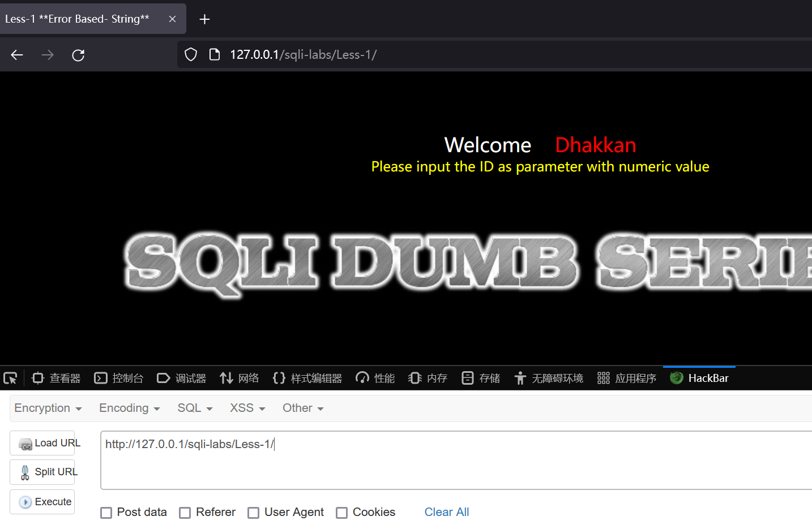Open the XSS dropdown in HackBar
Image resolution: width=812 pixels, height=529 pixels.
247,407
